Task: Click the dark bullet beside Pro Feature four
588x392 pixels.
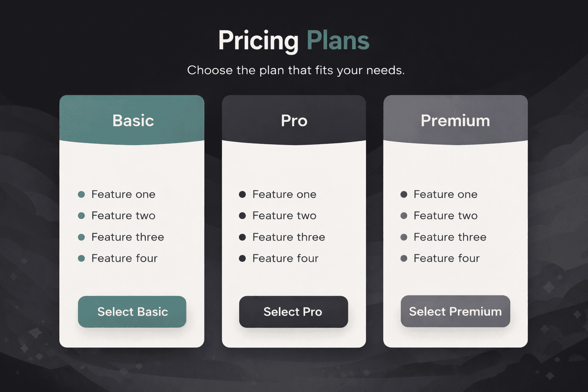Action: point(242,258)
